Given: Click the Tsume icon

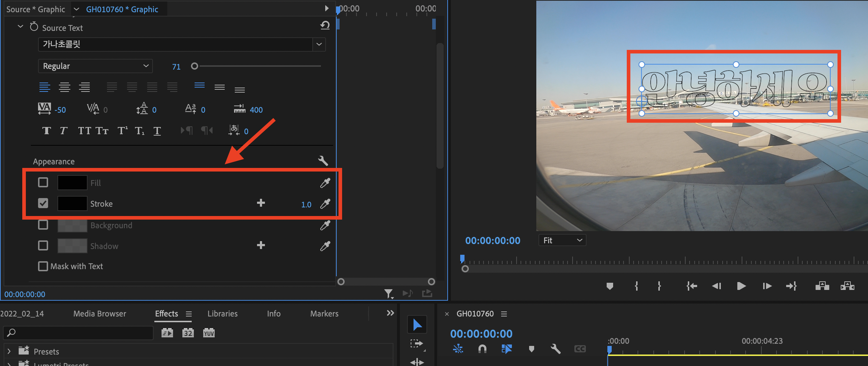Looking at the screenshot, I should click(x=234, y=130).
